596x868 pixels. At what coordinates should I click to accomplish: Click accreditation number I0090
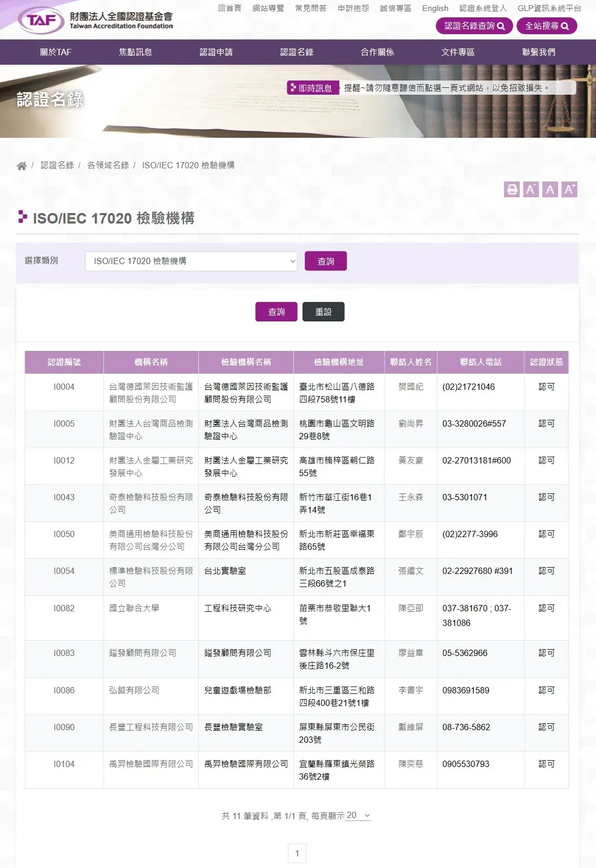tap(64, 728)
